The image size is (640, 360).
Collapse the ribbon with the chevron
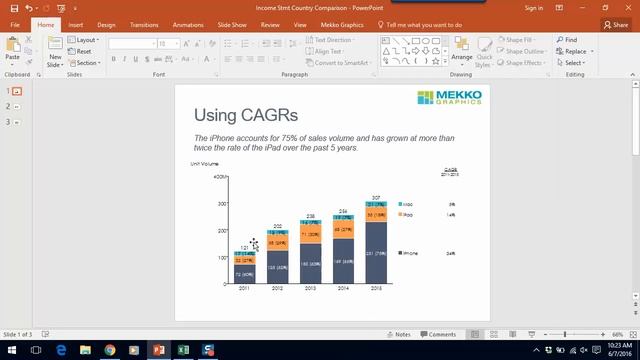[x=632, y=75]
